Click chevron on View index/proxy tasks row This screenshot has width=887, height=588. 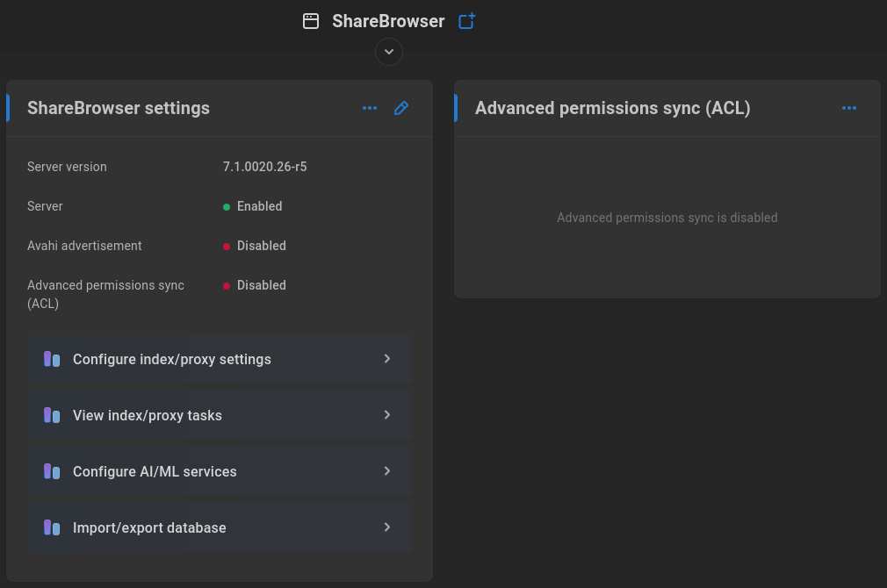(x=387, y=415)
